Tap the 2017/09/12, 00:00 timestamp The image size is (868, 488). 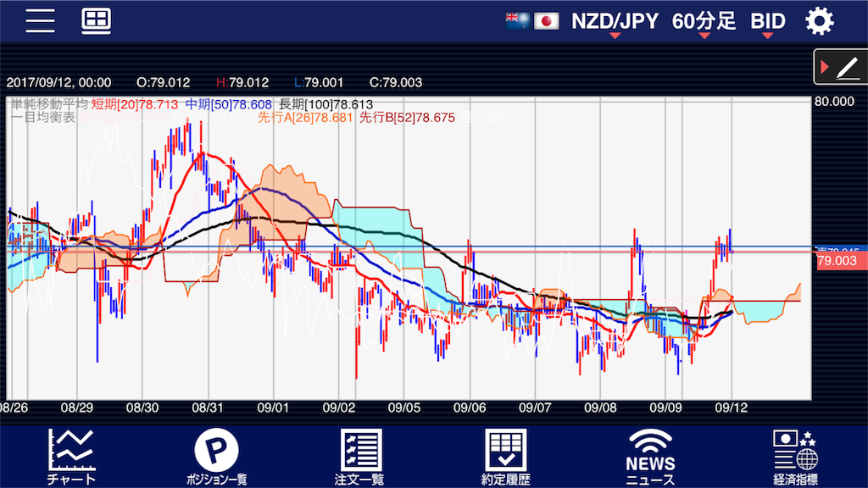[x=58, y=83]
